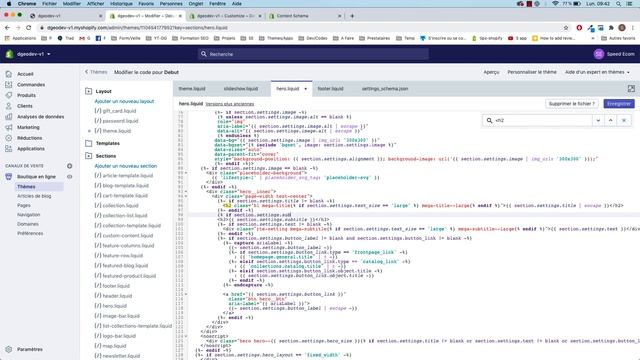The image size is (640, 360).
Task: Collapse the Sections folder
Action: 89,156
